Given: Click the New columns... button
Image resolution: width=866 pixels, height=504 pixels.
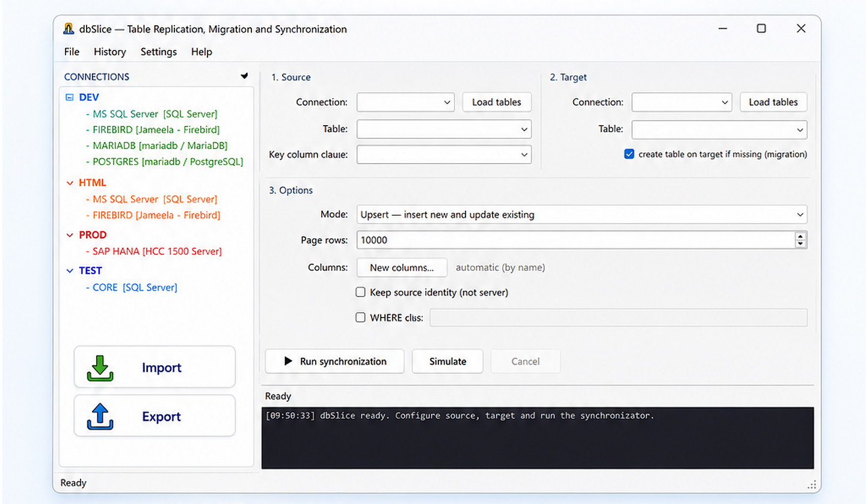Looking at the screenshot, I should (x=402, y=268).
